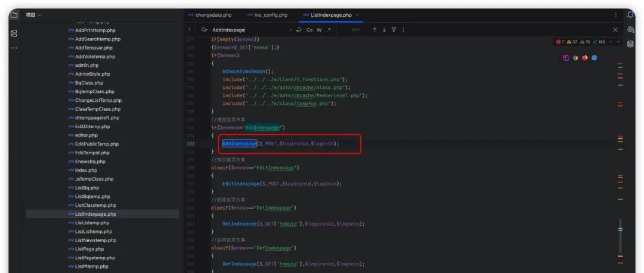Select JsTempClass.php file
644x273 pixels.
[91, 179]
